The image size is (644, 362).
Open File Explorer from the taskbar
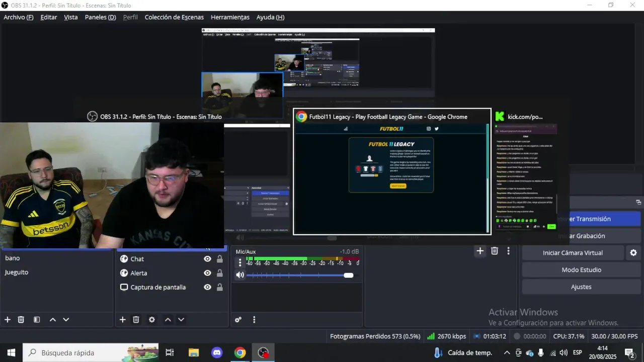194,353
